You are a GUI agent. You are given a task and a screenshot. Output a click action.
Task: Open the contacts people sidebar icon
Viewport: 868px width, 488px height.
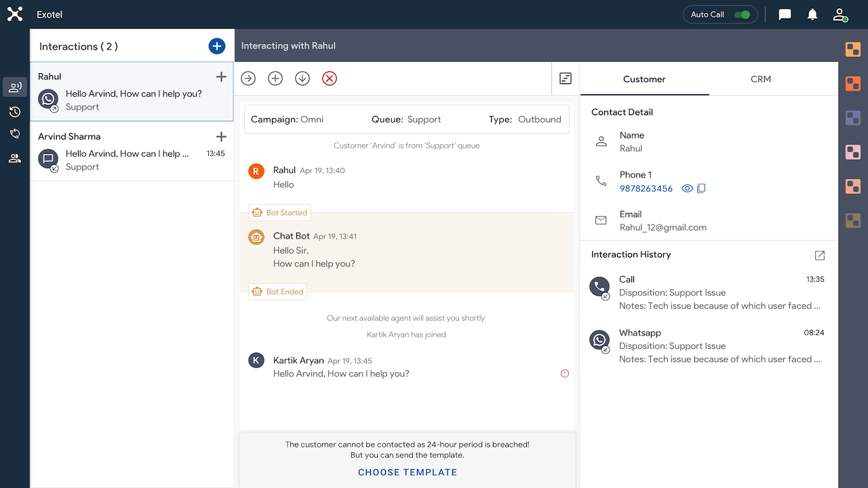tap(15, 159)
